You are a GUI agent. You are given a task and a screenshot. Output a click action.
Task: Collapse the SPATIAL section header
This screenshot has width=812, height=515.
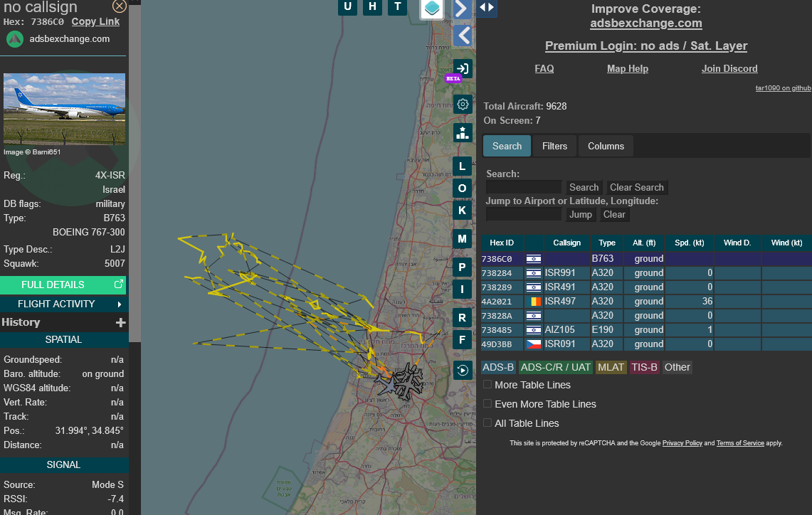click(63, 339)
